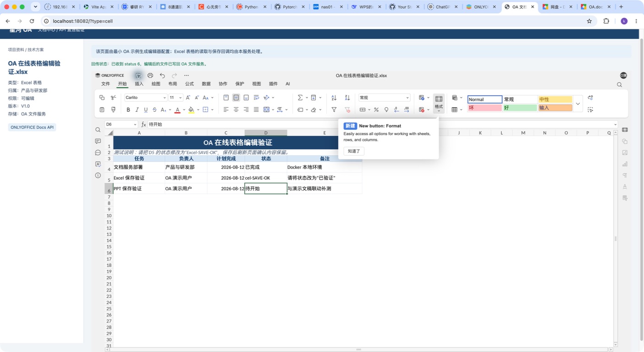The image size is (644, 352).
Task: Click the ONLYOFFICE Docs API button
Action: (x=32, y=127)
